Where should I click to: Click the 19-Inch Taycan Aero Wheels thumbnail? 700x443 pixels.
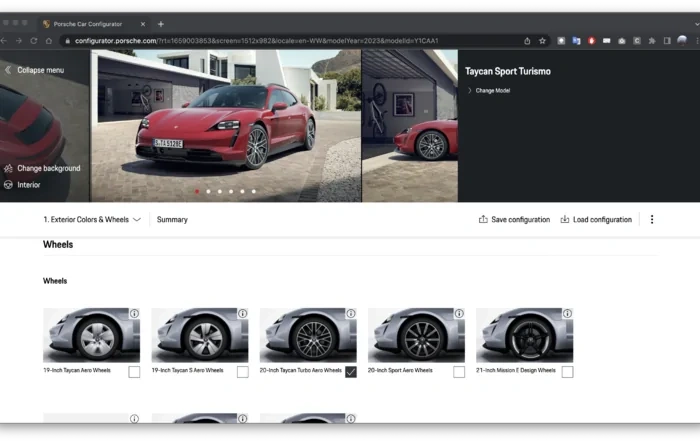(x=92, y=335)
